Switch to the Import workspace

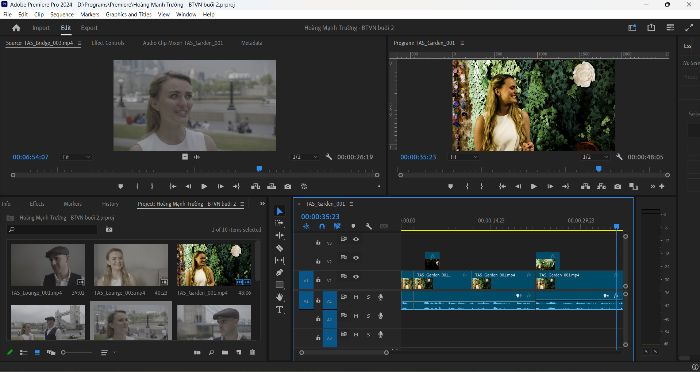tap(41, 28)
